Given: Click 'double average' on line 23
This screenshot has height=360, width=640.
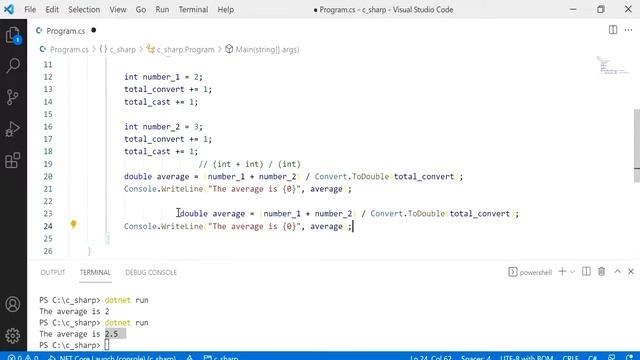Looking at the screenshot, I should (212, 213).
